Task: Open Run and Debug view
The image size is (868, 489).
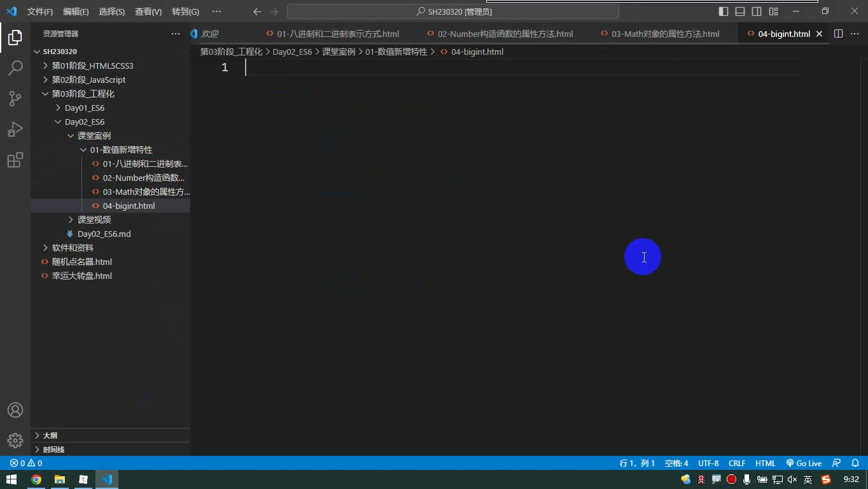Action: (x=15, y=129)
